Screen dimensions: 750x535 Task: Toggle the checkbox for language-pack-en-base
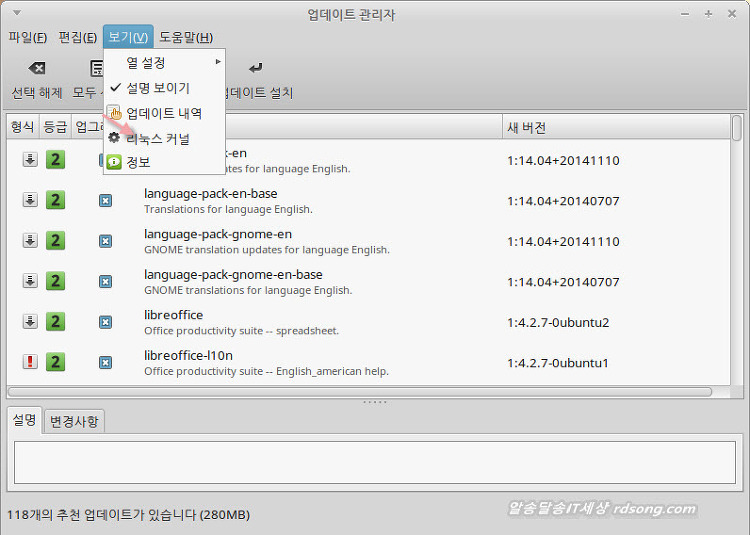105,200
